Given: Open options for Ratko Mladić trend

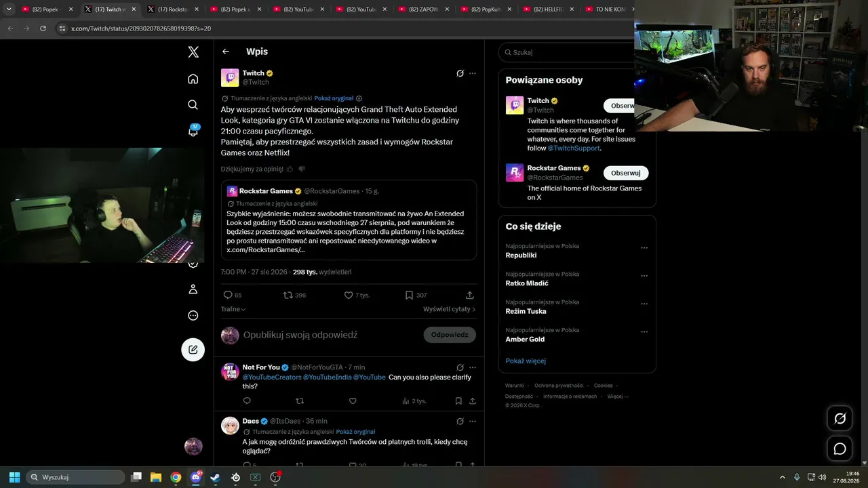Looking at the screenshot, I should coord(644,276).
